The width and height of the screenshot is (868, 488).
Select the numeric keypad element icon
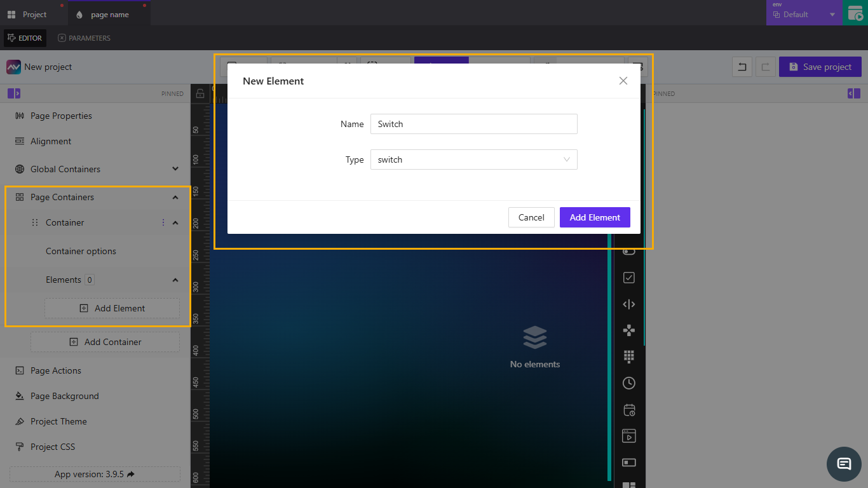coord(628,356)
